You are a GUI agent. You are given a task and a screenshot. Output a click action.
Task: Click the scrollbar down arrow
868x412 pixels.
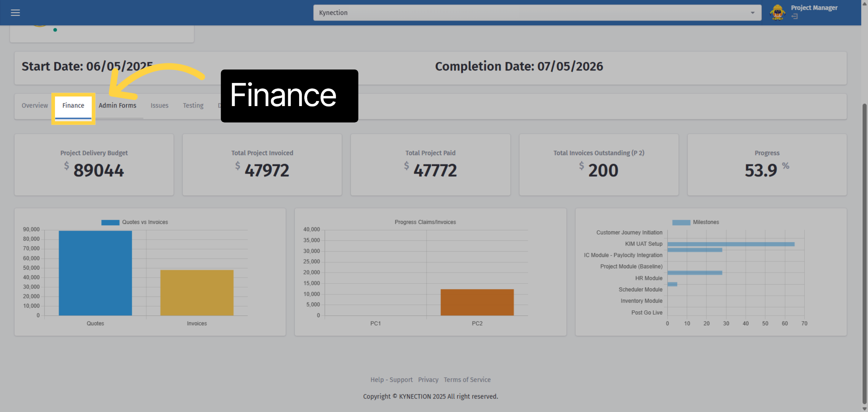[864, 409]
